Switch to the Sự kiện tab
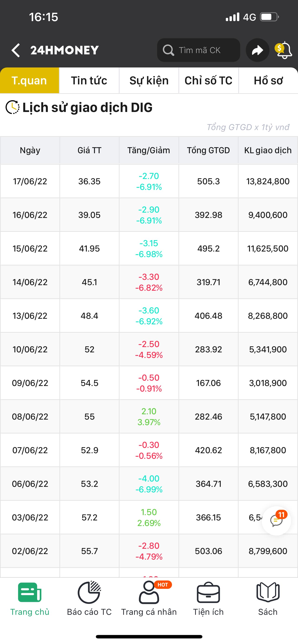The height and width of the screenshot is (644, 298). click(149, 80)
